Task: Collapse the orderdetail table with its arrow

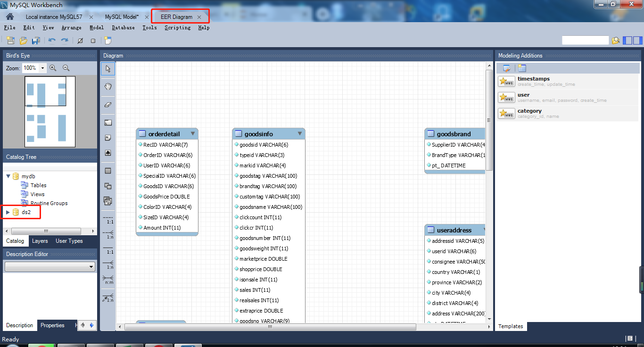Action: pos(192,134)
